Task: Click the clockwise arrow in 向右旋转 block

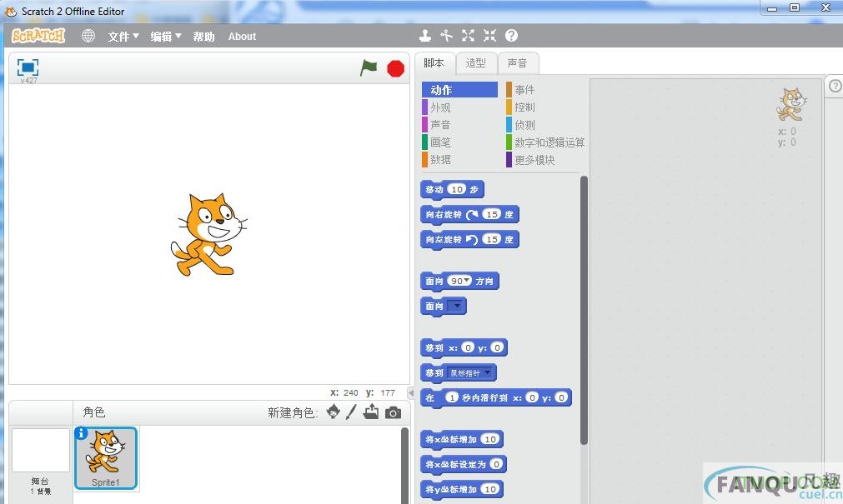Action: [472, 215]
